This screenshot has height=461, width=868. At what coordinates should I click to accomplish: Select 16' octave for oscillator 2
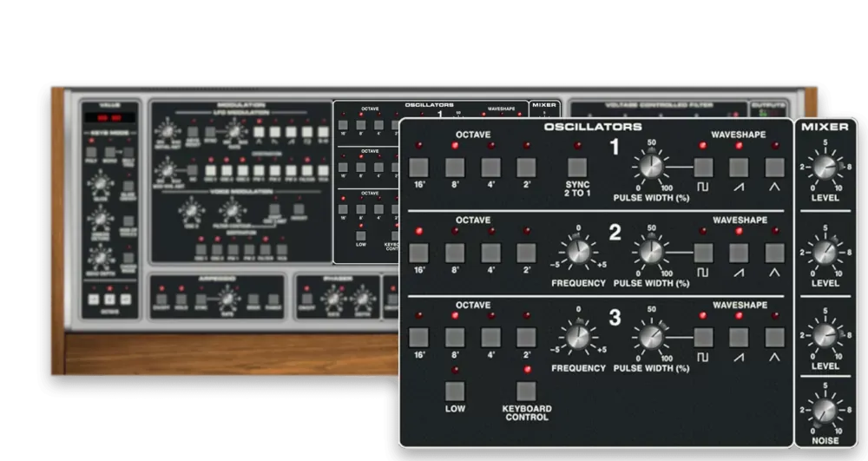click(418, 253)
